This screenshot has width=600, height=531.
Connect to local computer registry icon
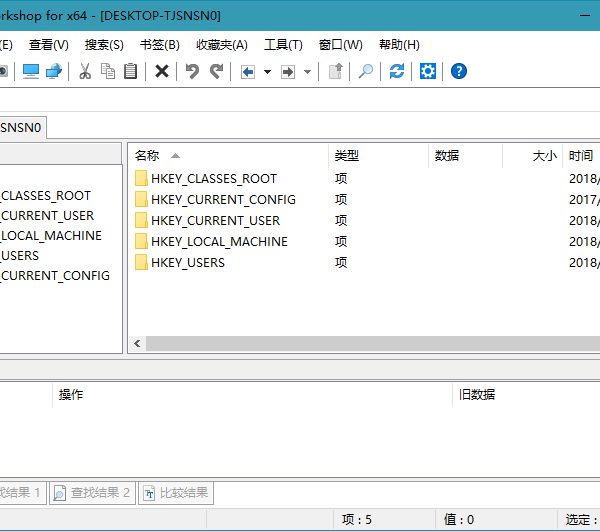31,71
